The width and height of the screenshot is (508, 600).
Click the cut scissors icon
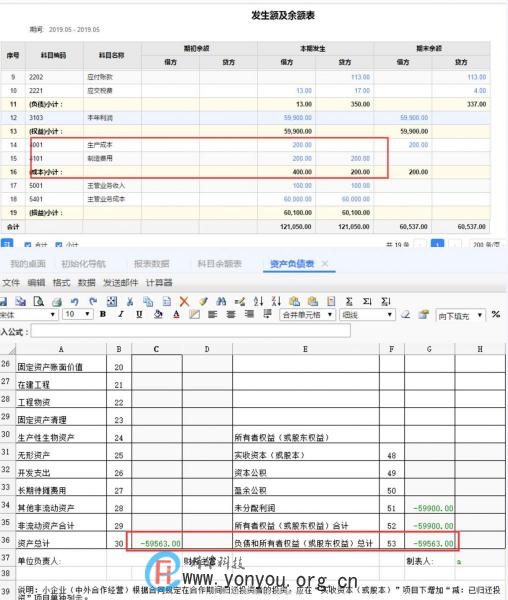click(x=130, y=302)
